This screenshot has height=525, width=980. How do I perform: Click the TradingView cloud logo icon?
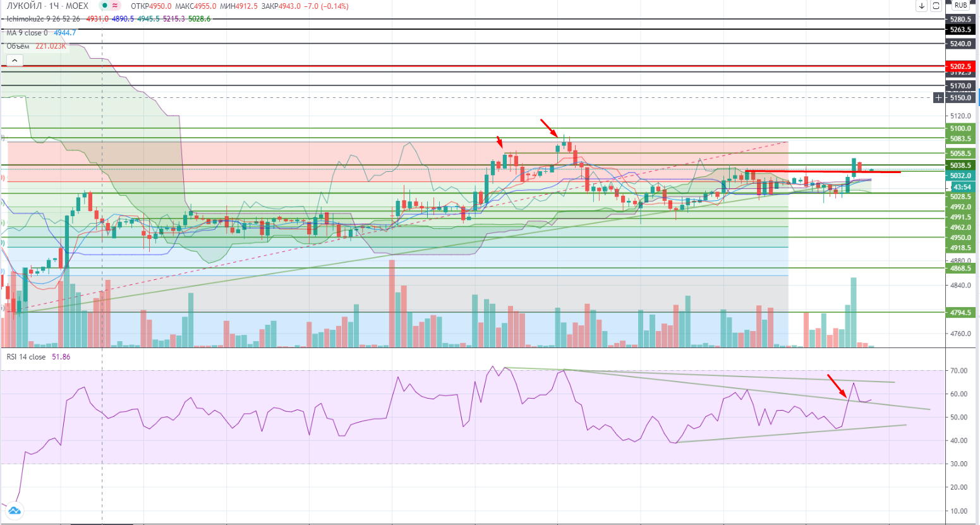tap(14, 510)
